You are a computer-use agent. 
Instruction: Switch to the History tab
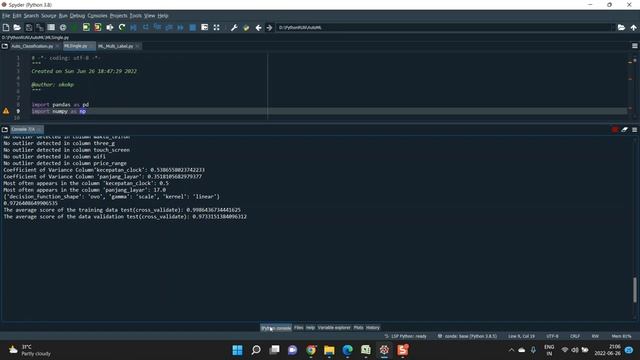click(373, 327)
